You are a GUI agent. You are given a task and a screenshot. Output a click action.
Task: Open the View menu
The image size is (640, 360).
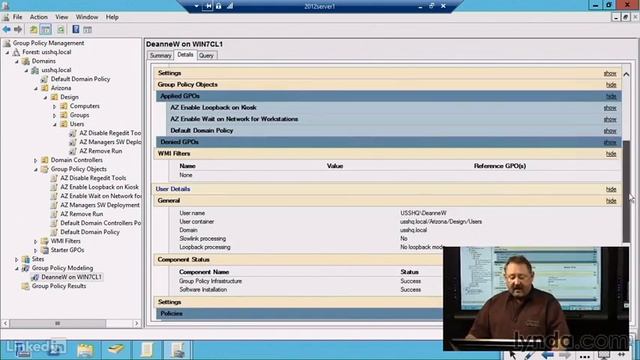[62, 17]
